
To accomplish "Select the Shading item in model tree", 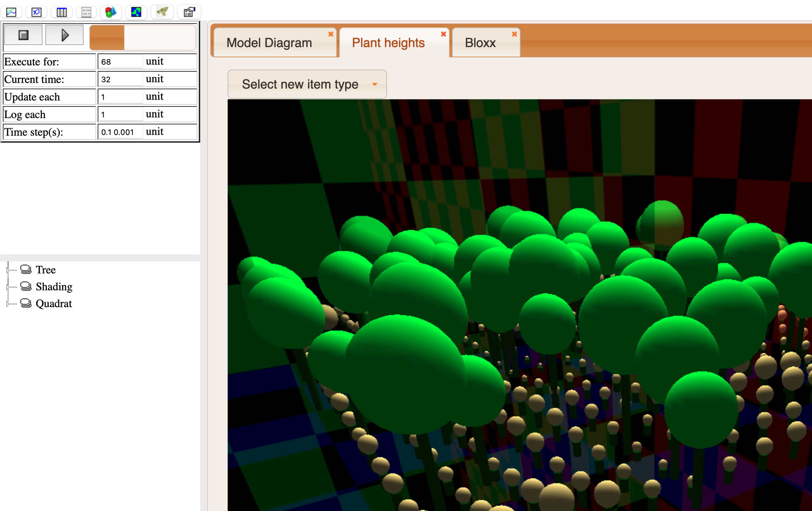I will click(x=54, y=287).
